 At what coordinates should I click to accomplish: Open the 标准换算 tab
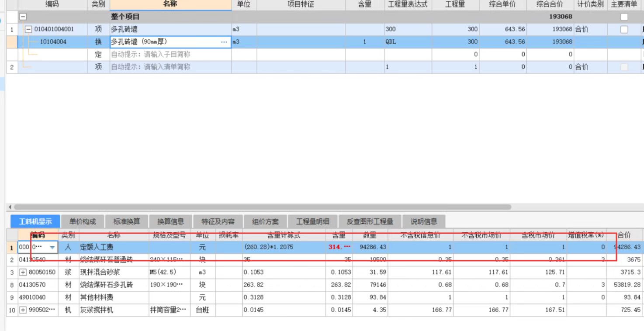point(127,221)
